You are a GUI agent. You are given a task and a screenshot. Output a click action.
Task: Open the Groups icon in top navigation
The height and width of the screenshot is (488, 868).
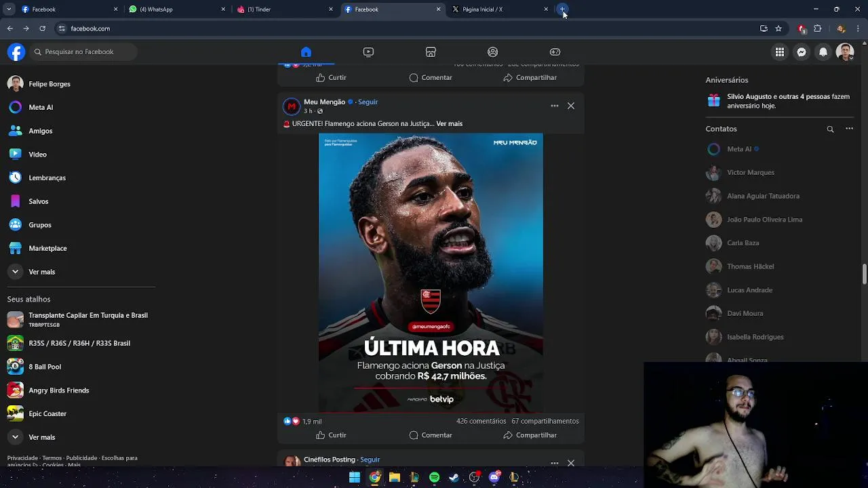[493, 52]
